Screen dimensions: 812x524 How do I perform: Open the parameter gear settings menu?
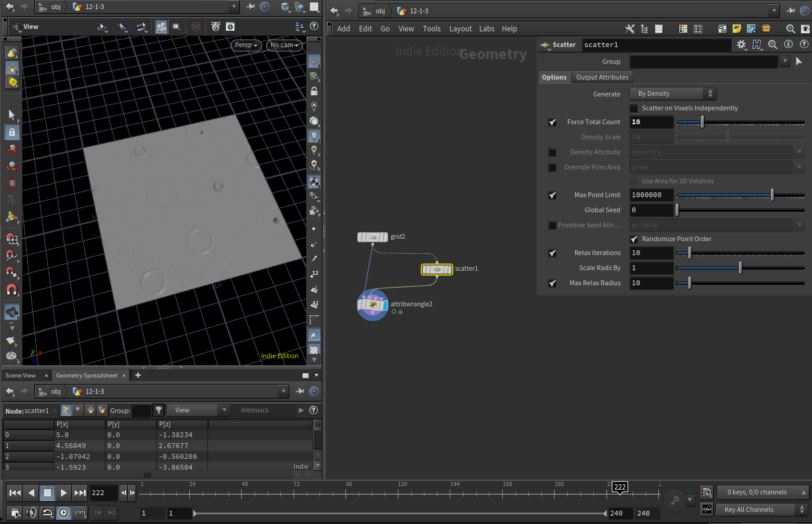click(x=741, y=45)
